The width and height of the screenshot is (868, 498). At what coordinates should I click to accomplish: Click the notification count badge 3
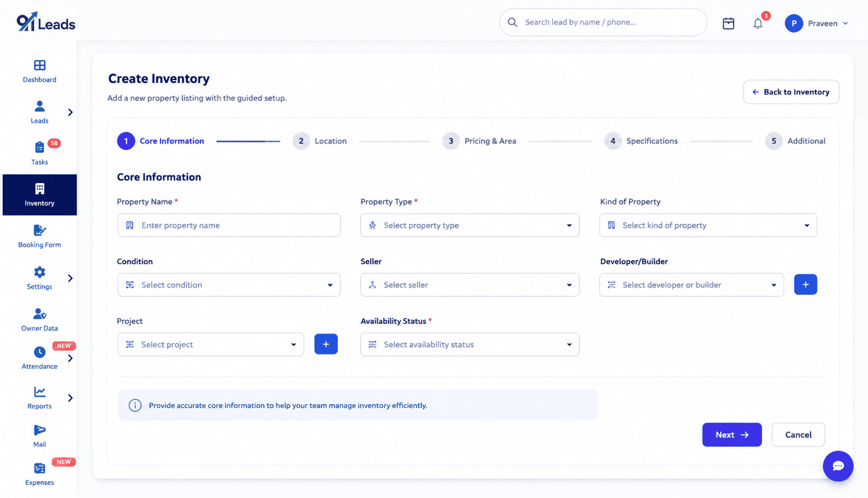click(x=766, y=16)
